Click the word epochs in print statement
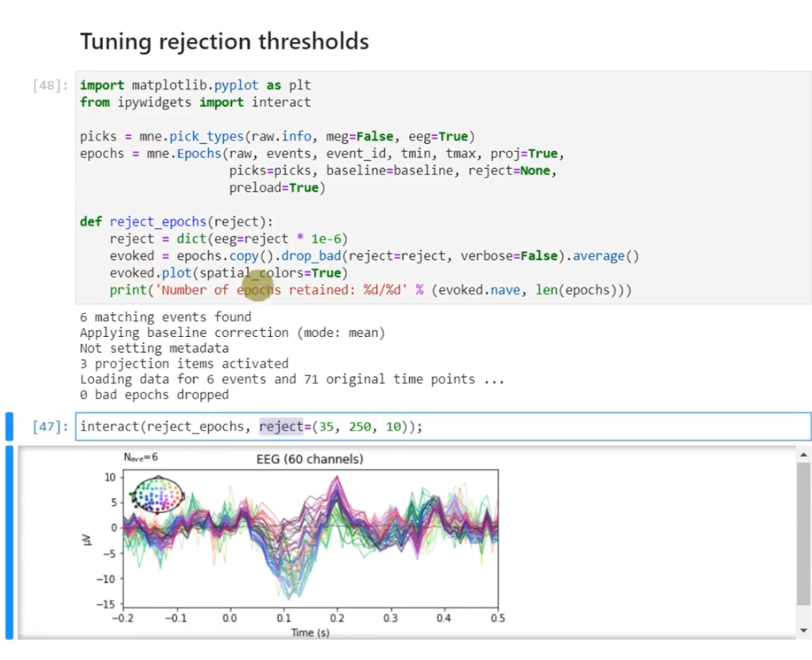 click(x=258, y=290)
